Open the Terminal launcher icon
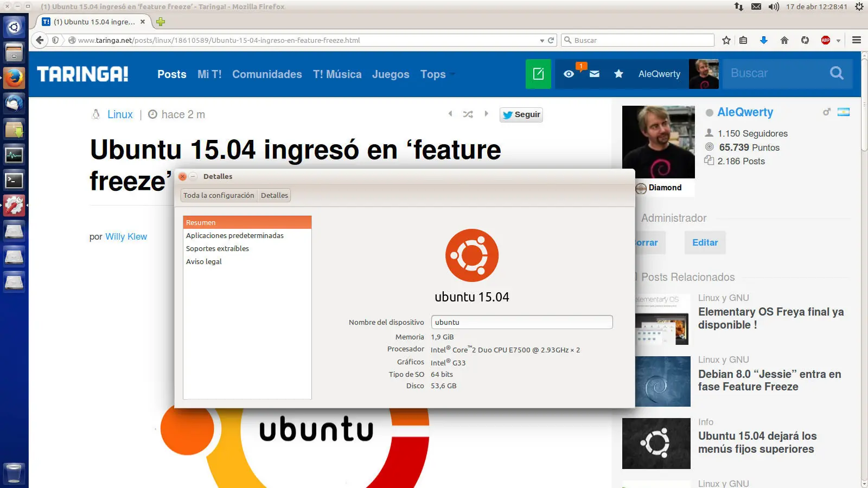The height and width of the screenshot is (488, 868). pyautogui.click(x=14, y=181)
